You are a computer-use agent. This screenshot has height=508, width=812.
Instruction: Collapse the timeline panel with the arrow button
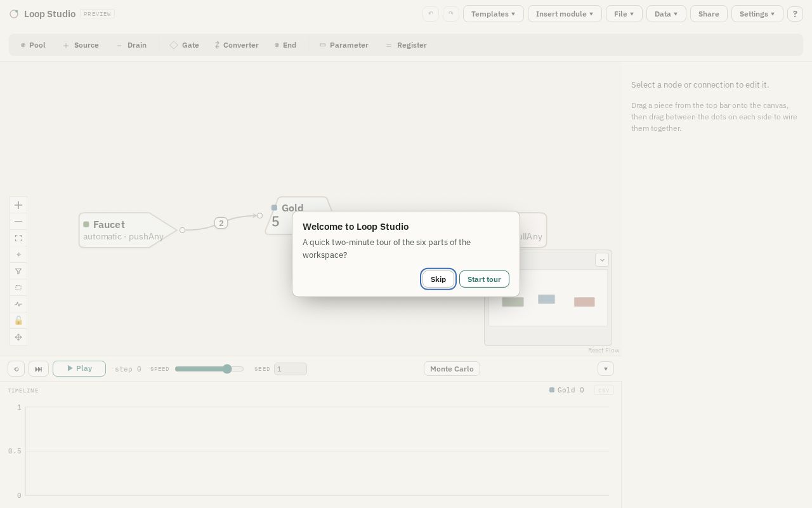tap(606, 369)
